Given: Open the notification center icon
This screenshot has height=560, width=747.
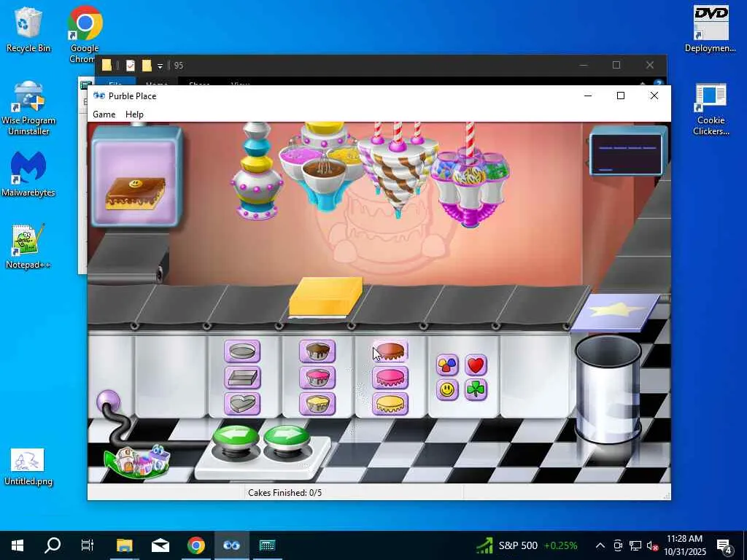Looking at the screenshot, I should pos(724,545).
